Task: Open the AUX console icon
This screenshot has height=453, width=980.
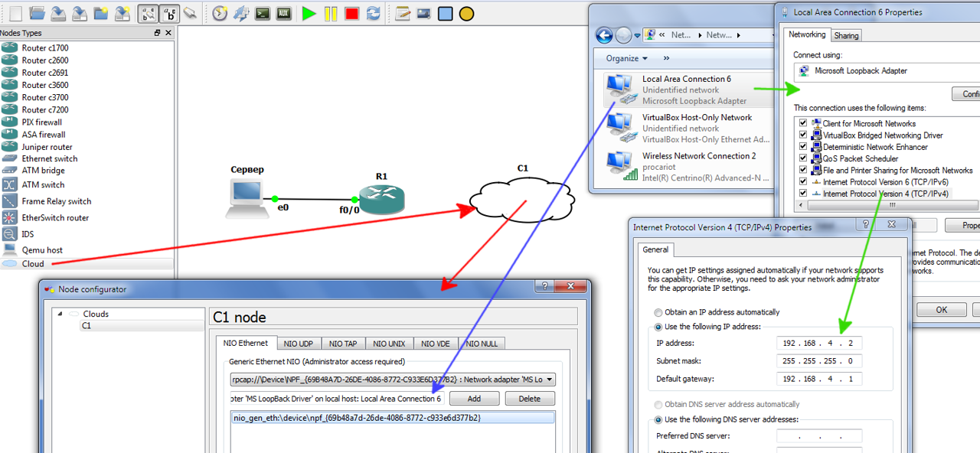Action: 284,13
